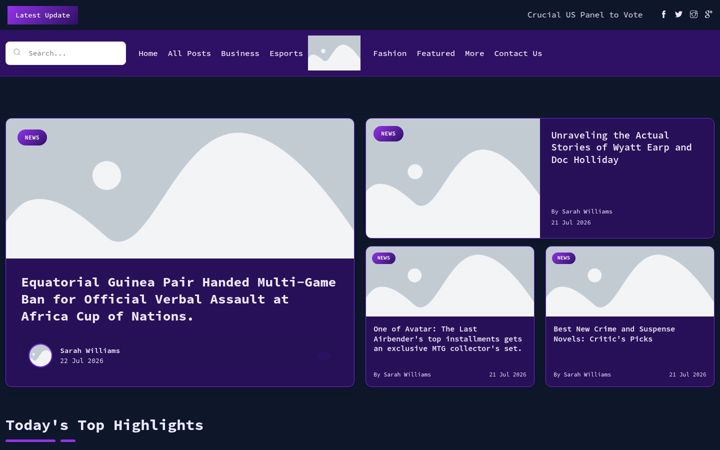The image size is (720, 450).
Task: Open the Fashion menu item
Action: pos(390,53)
